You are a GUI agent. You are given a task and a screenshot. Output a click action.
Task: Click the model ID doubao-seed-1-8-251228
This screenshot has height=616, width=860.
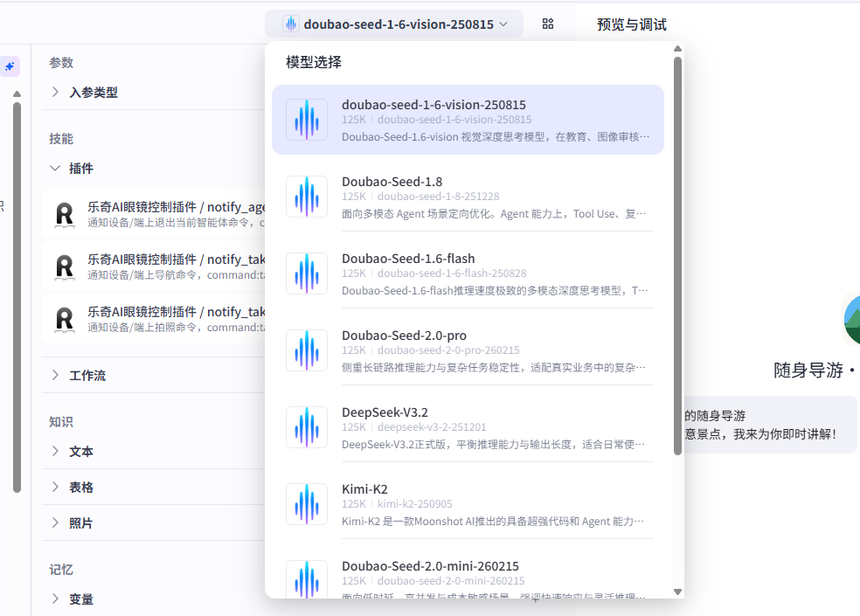(x=438, y=197)
